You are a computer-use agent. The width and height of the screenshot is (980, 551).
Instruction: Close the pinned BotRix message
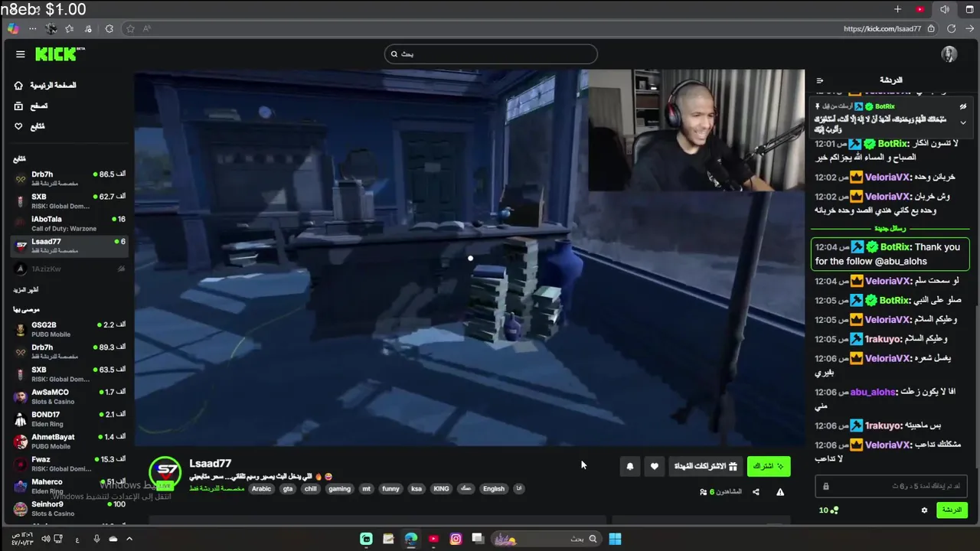[x=963, y=106]
